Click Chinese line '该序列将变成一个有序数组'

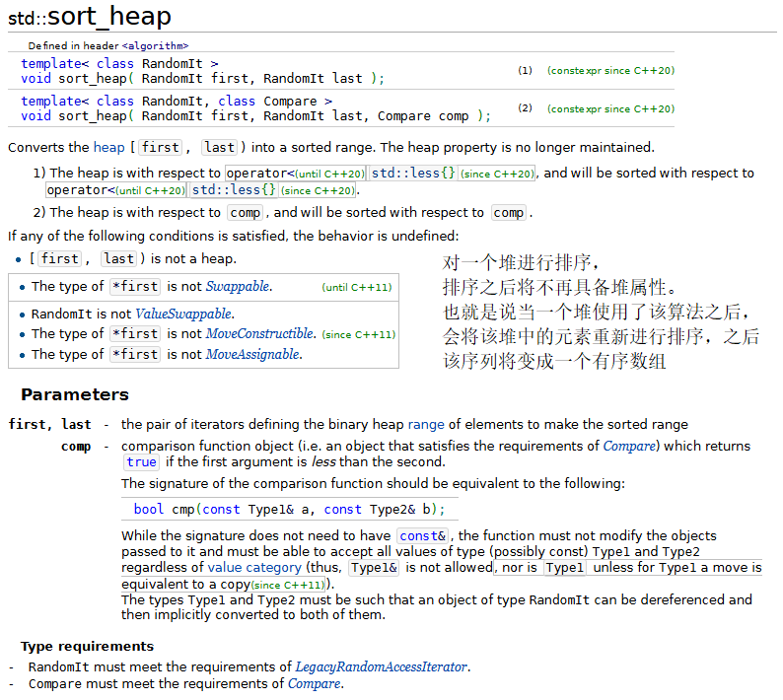[554, 361]
